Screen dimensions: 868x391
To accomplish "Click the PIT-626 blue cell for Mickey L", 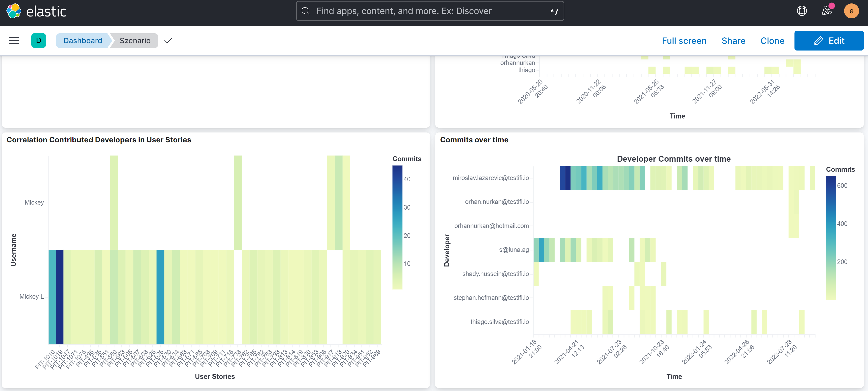I will [x=160, y=297].
